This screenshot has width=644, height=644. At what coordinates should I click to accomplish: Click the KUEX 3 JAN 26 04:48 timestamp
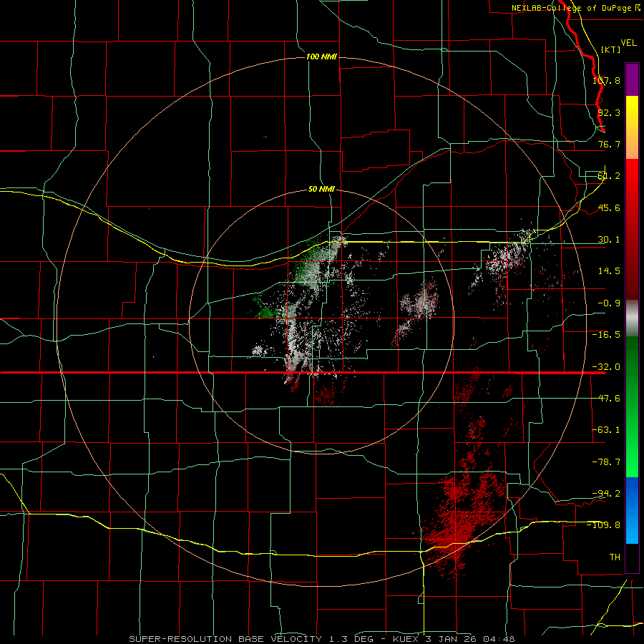454,639
